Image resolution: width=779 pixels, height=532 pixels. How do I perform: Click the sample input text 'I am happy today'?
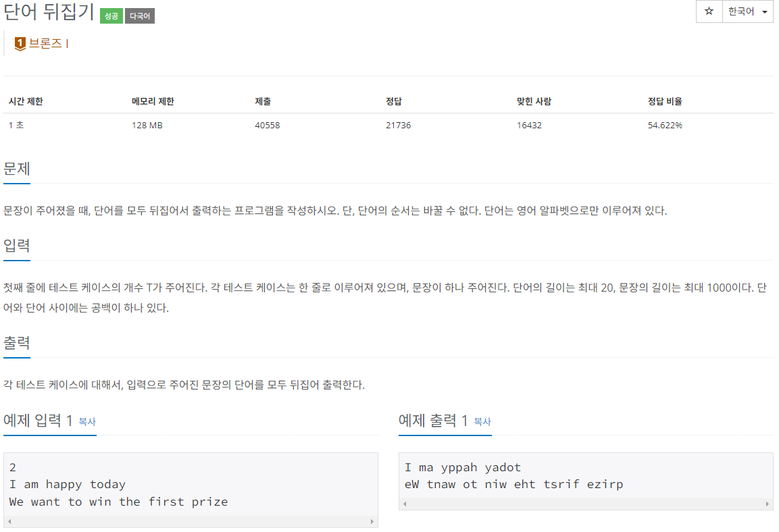[68, 484]
